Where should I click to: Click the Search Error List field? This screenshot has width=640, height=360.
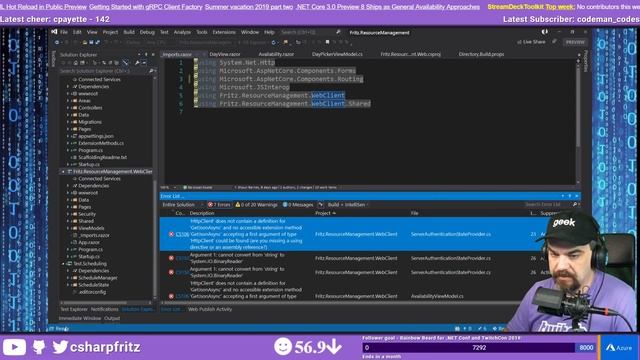point(547,204)
